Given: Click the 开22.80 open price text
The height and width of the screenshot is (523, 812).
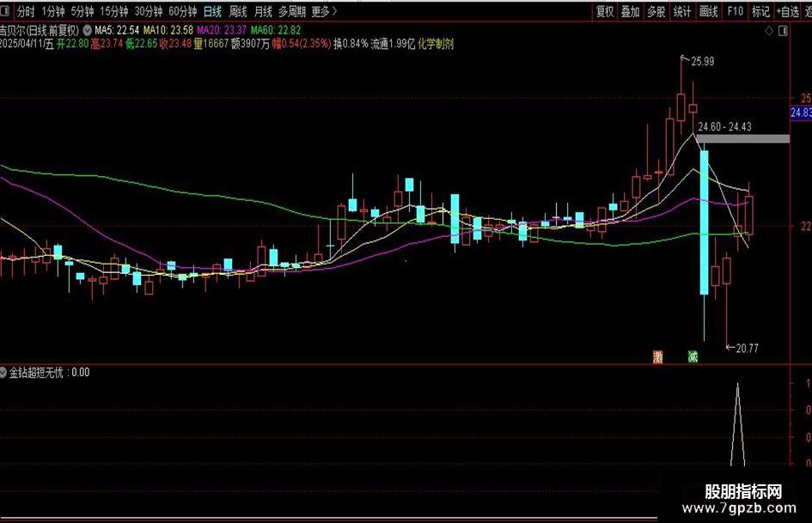Looking at the screenshot, I should tap(72, 44).
